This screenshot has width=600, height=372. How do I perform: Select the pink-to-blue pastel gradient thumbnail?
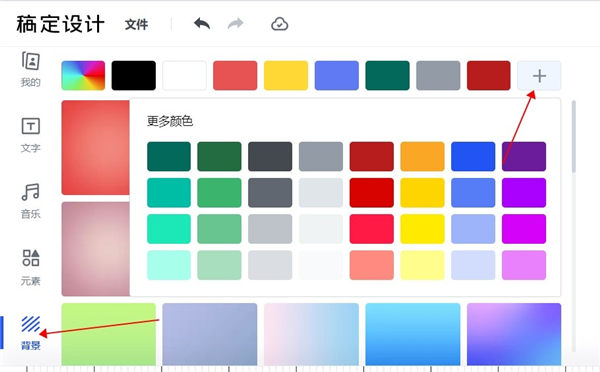coord(311,334)
